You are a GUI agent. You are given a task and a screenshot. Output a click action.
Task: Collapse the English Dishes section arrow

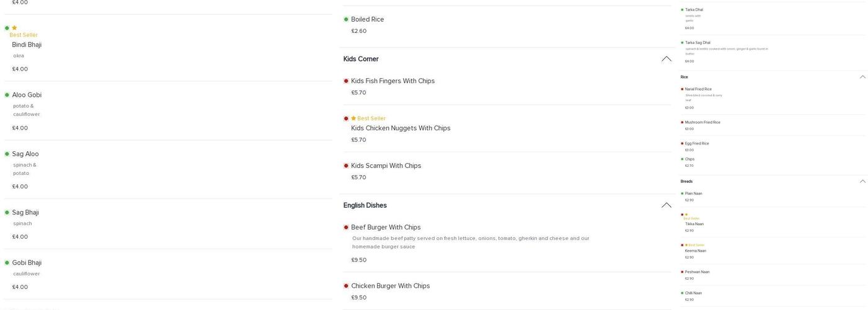(666, 205)
